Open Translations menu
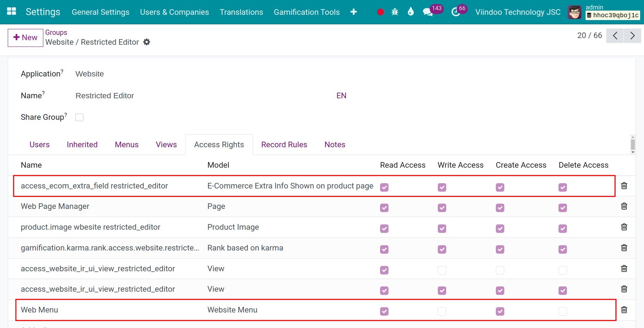This screenshot has height=328, width=644. tap(241, 12)
